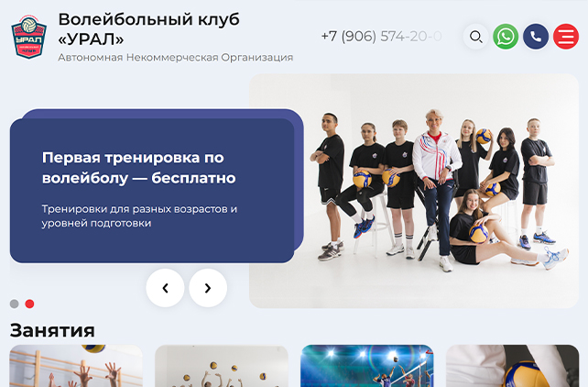Click the +7 (906) 574-20 phone number
Screen dimensions: 588x387
381,37
